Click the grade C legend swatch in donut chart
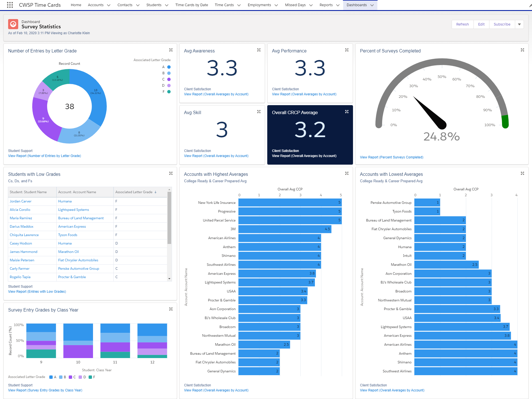Screen dimensions: 532x399 pos(169,79)
